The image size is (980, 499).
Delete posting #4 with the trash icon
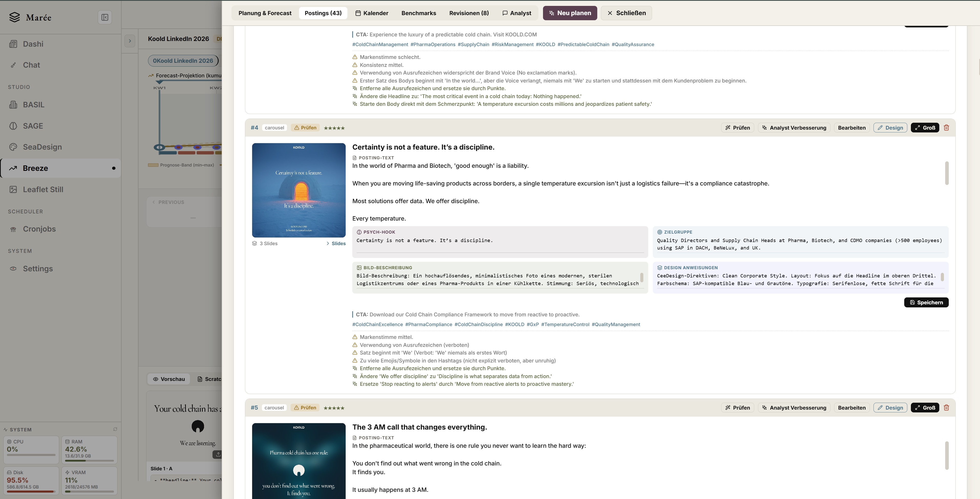click(946, 128)
